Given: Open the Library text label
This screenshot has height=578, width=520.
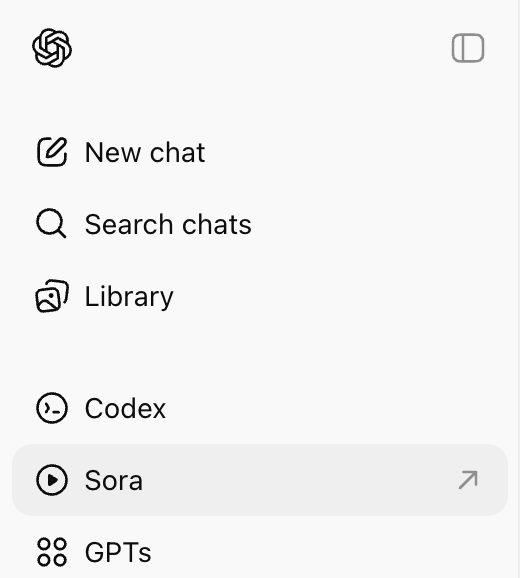Looking at the screenshot, I should (x=129, y=297).
